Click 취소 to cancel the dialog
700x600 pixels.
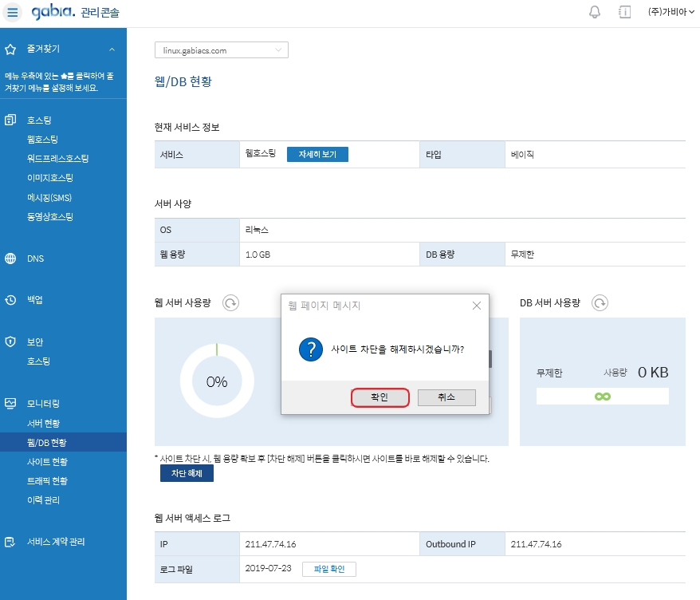tap(446, 397)
